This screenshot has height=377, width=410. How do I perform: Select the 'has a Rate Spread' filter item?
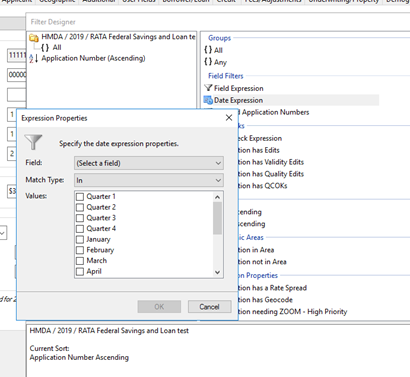pyautogui.click(x=273, y=288)
